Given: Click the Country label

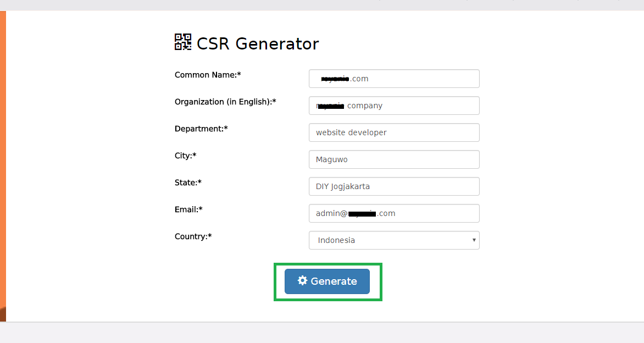Looking at the screenshot, I should 193,236.
